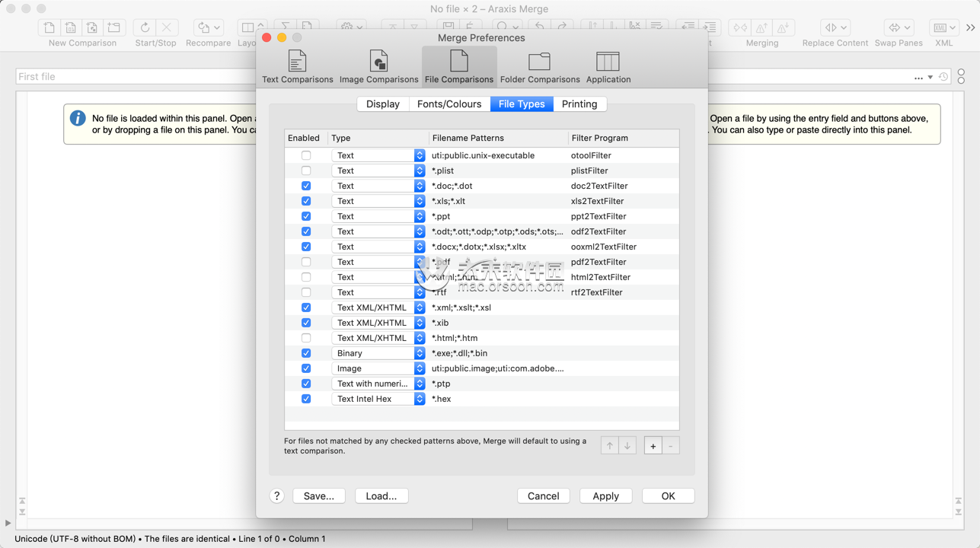Open Type dropdown for ooxml2TextFilter row
Screen dimensions: 980x548
(378, 247)
